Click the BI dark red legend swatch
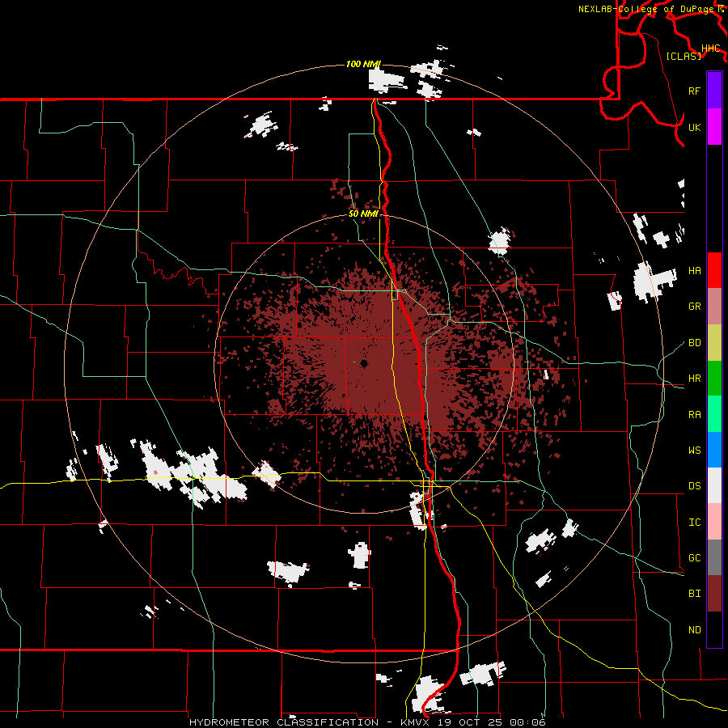Image resolution: width=728 pixels, height=728 pixels. [714, 594]
